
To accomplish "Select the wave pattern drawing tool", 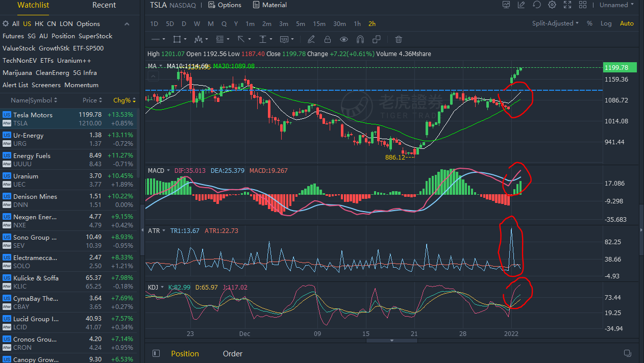I will click(199, 39).
